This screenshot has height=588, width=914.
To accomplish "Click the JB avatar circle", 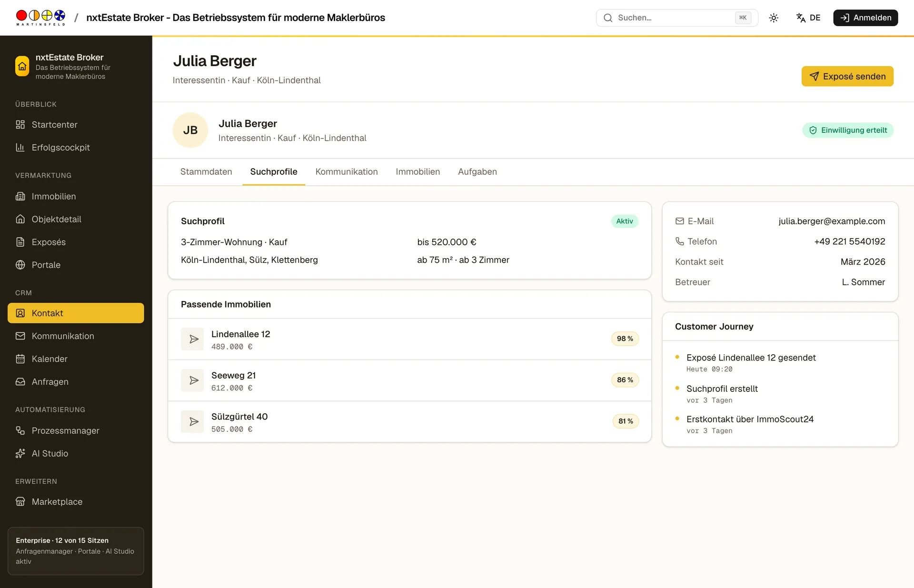I will point(190,130).
